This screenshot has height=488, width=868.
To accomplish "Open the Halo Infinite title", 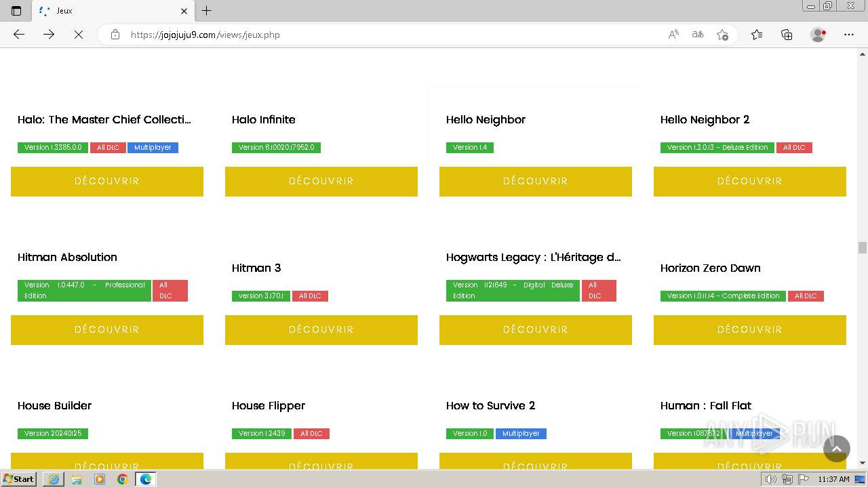I will (264, 120).
